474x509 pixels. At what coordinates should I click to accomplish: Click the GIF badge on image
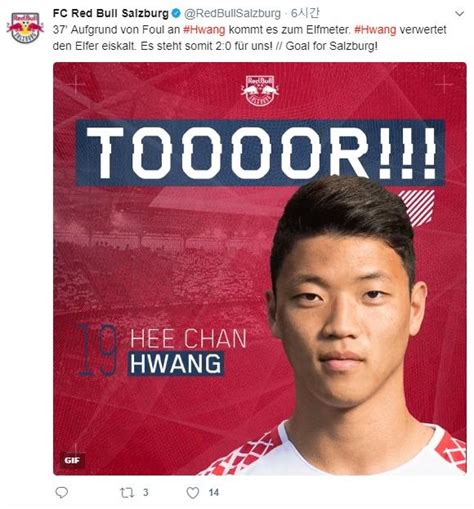click(72, 460)
